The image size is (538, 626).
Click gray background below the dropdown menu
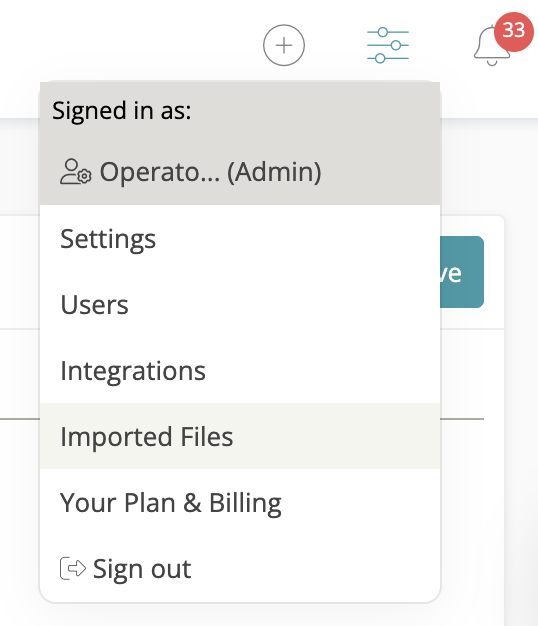tap(239, 615)
